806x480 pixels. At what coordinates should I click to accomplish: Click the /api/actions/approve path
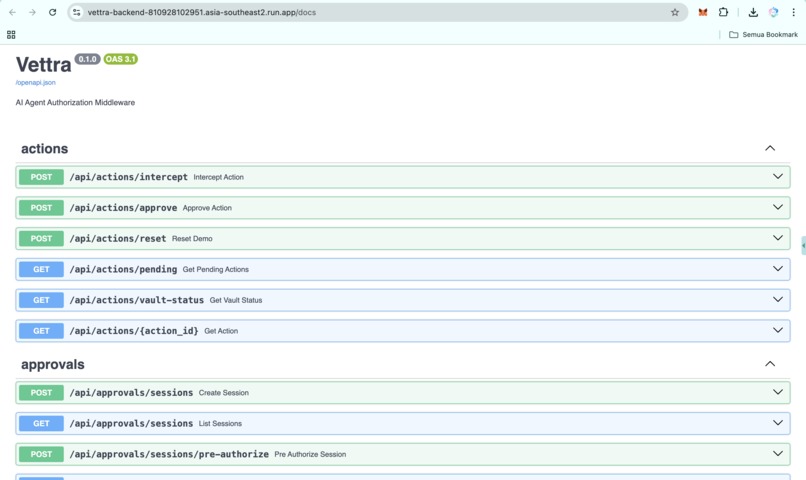coord(123,208)
